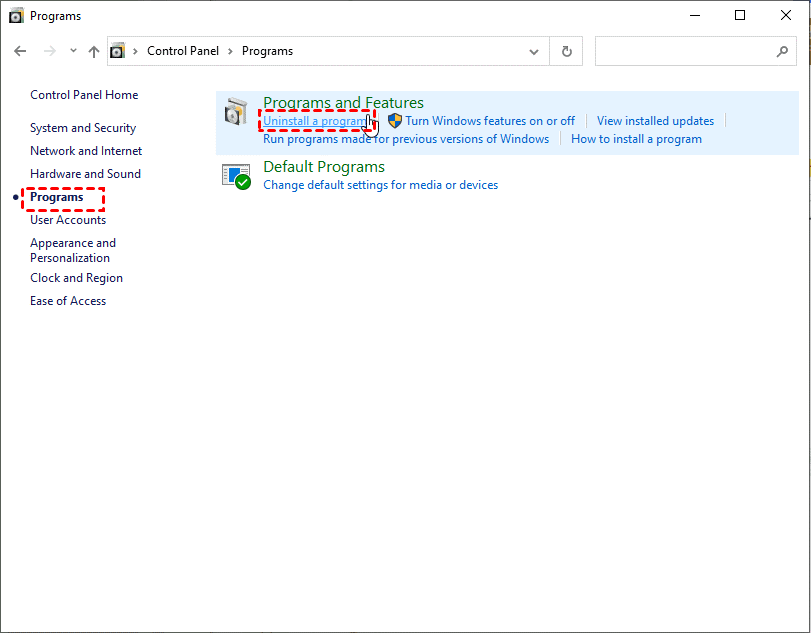Click the shield icon beside Windows features
The height and width of the screenshot is (633, 811).
pyautogui.click(x=395, y=120)
